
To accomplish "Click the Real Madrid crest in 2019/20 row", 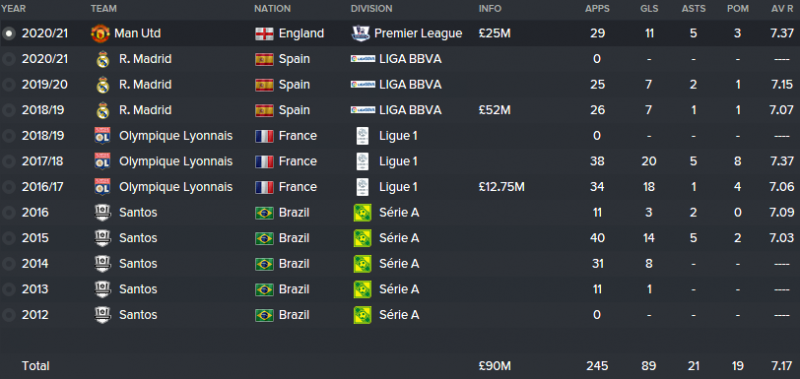I will (x=103, y=85).
